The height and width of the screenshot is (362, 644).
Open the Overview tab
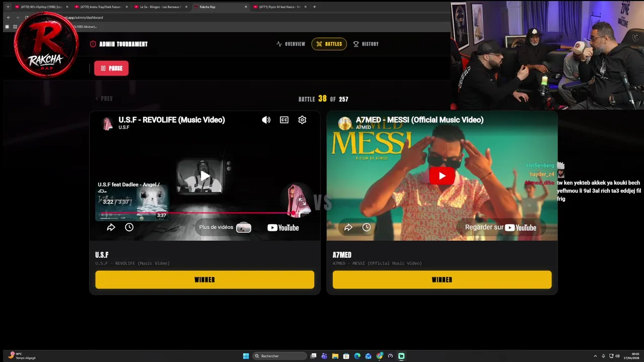[291, 44]
